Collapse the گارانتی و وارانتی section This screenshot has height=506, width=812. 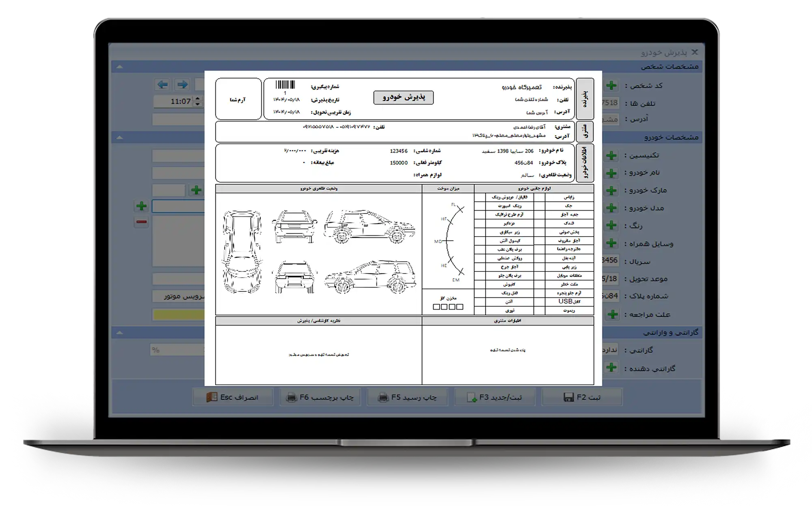[x=119, y=333]
